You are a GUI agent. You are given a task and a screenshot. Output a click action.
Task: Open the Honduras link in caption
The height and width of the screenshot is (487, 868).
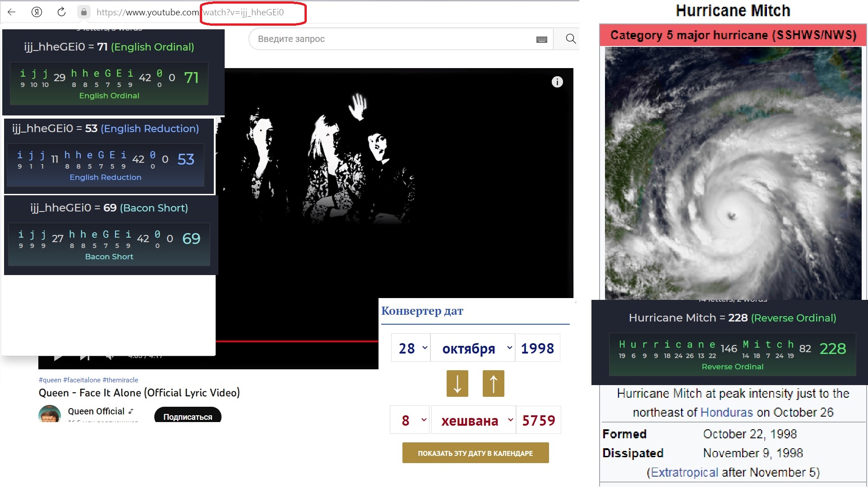(x=726, y=412)
